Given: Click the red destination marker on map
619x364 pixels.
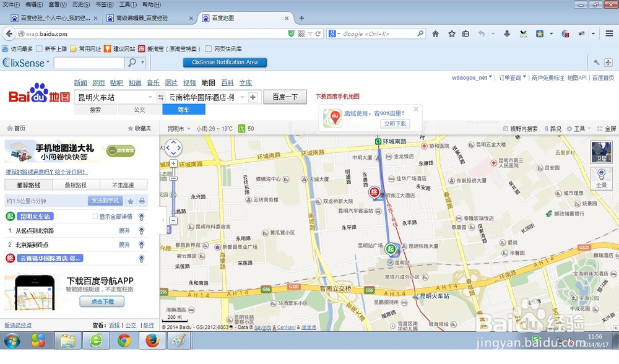Looking at the screenshot, I should click(374, 193).
